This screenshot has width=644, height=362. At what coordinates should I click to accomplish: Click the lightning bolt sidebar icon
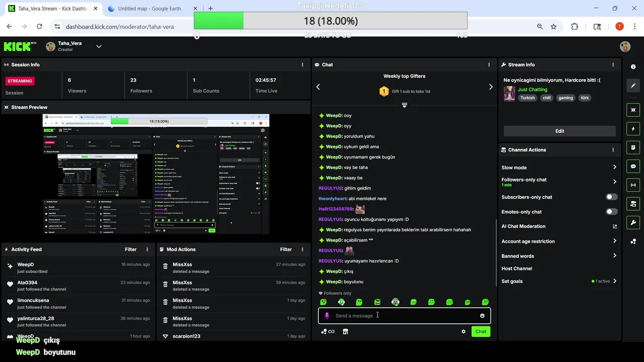(x=633, y=129)
